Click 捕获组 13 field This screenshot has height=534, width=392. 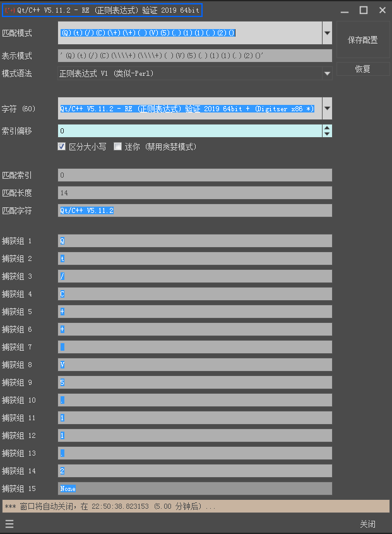pyautogui.click(x=195, y=453)
